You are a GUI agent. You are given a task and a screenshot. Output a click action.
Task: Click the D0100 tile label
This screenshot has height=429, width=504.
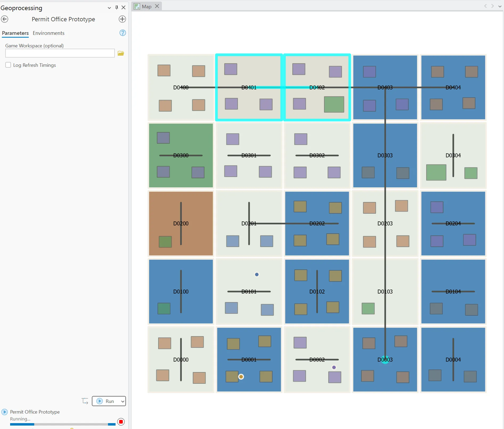[x=181, y=292]
